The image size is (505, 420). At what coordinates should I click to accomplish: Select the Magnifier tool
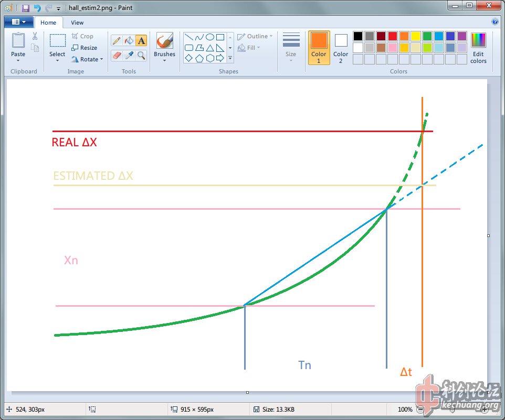click(141, 55)
